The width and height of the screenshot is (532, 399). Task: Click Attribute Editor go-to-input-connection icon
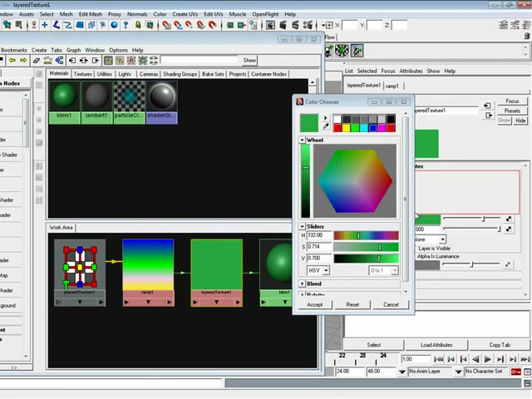click(487, 106)
